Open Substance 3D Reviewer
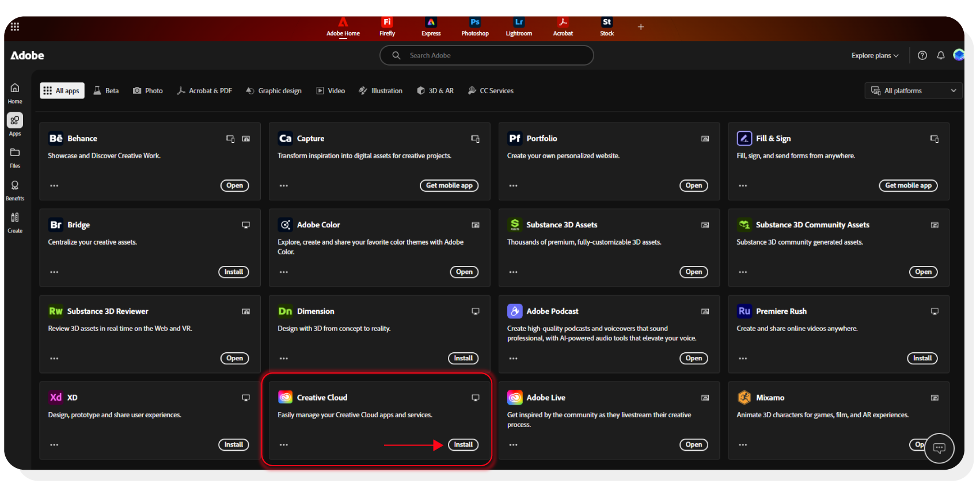 [234, 359]
